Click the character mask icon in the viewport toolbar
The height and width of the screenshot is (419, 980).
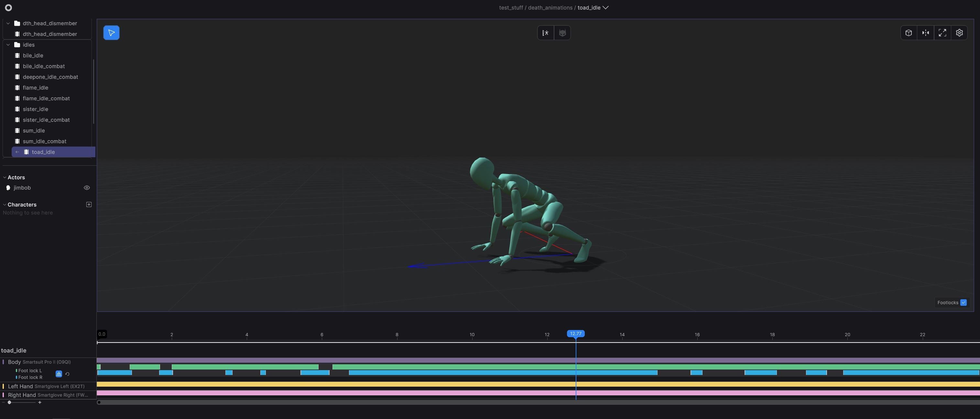point(562,33)
